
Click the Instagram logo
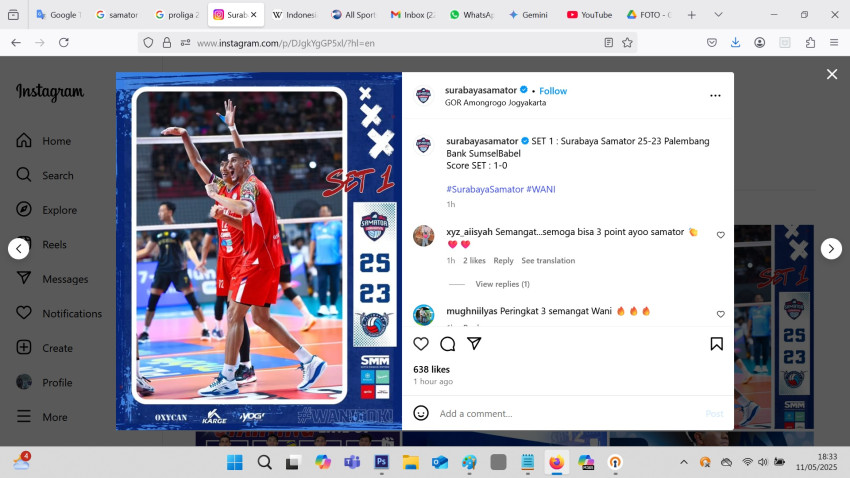click(x=50, y=92)
